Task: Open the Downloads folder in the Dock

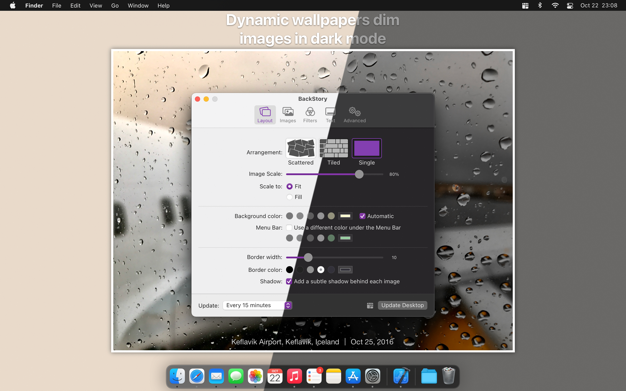Action: [429, 376]
